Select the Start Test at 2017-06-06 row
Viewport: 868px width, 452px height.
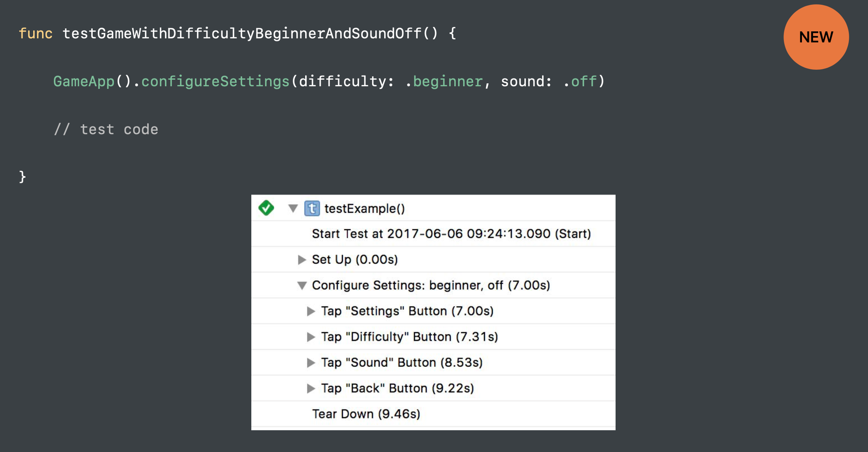(x=451, y=234)
